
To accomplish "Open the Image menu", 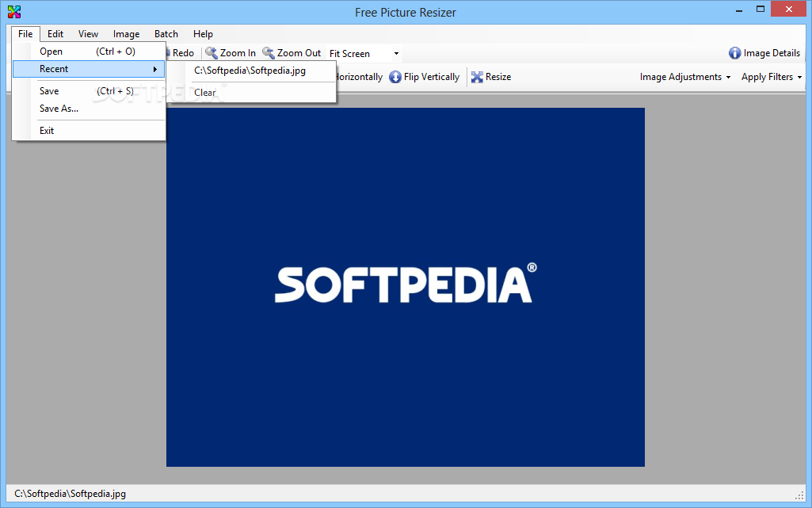I will (127, 33).
